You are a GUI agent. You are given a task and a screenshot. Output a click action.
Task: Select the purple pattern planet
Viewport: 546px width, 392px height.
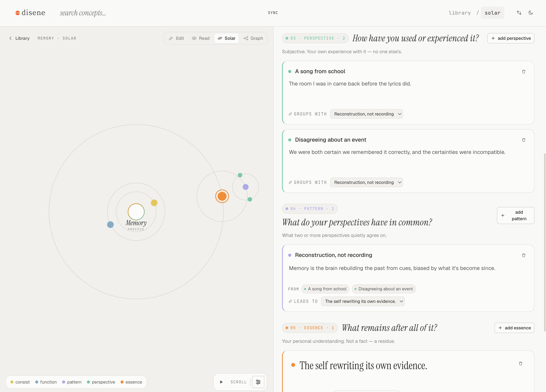pyautogui.click(x=246, y=187)
